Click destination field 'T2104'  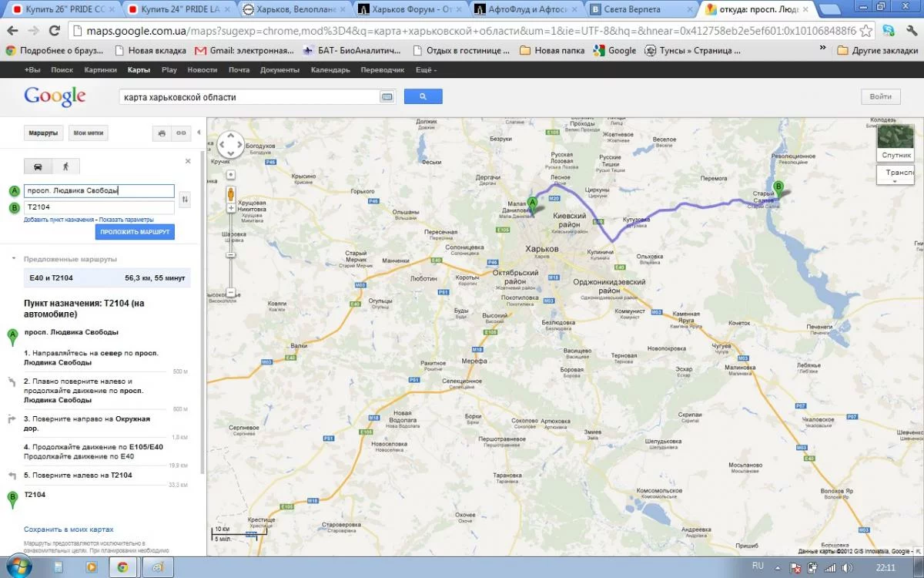click(x=99, y=207)
